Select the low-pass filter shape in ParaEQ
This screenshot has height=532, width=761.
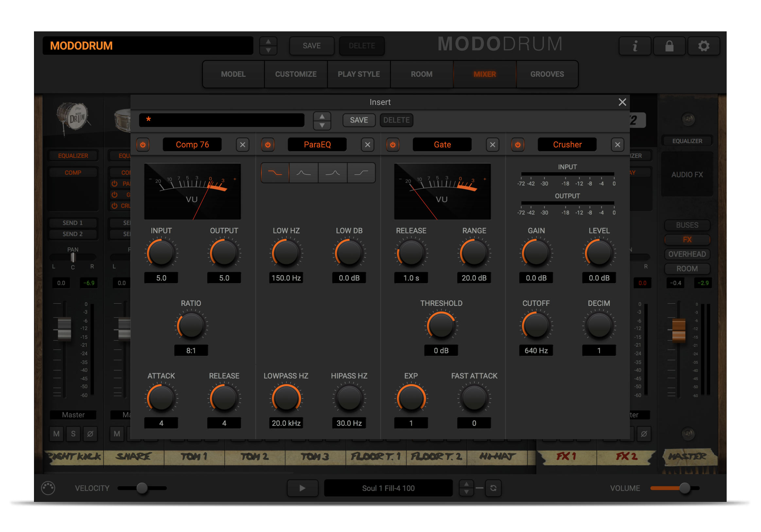pyautogui.click(x=275, y=173)
